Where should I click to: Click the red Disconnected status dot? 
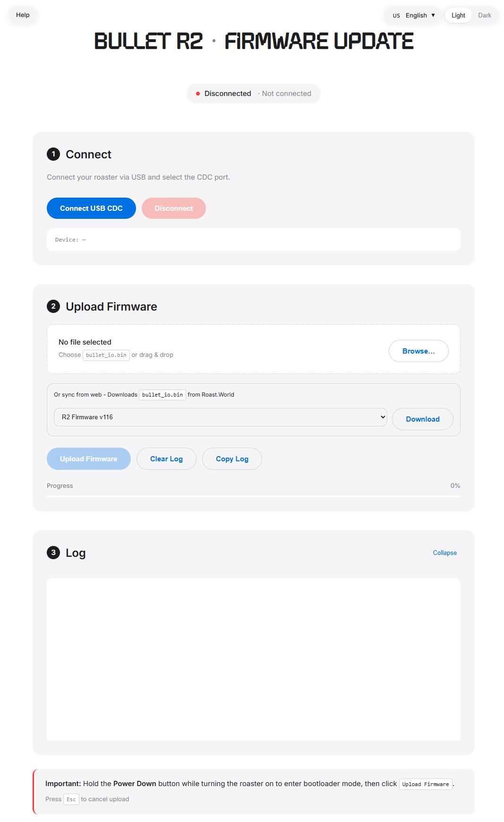coord(198,94)
